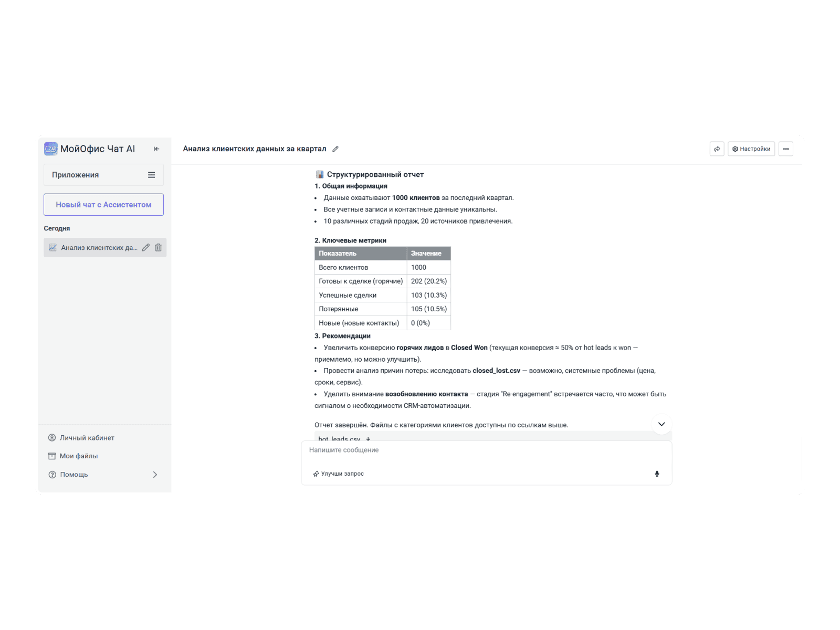This screenshot has height=630, width=840.
Task: Open the Приложения hamburger menu
Action: point(151,175)
